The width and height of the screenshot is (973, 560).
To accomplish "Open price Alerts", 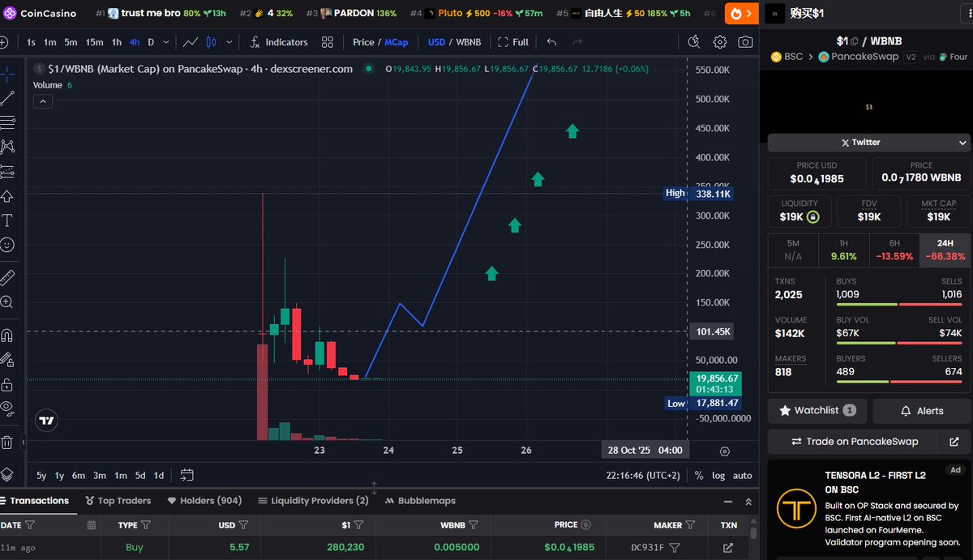I will click(x=922, y=410).
